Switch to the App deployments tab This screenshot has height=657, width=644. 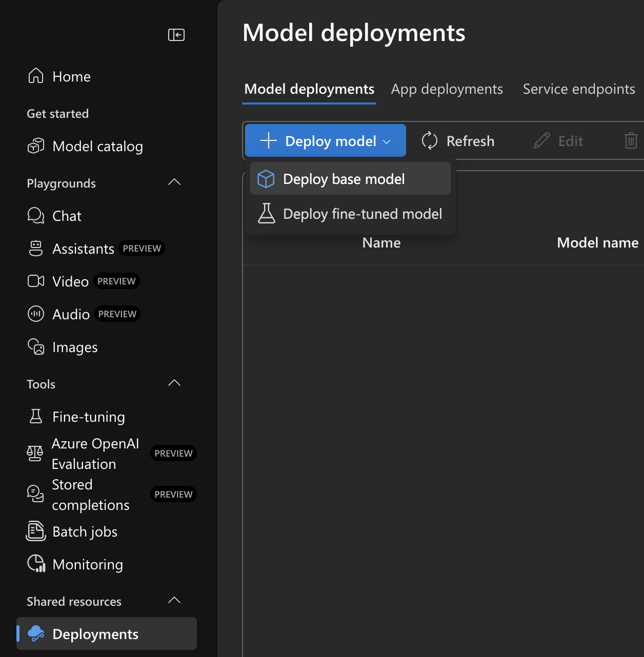[447, 89]
